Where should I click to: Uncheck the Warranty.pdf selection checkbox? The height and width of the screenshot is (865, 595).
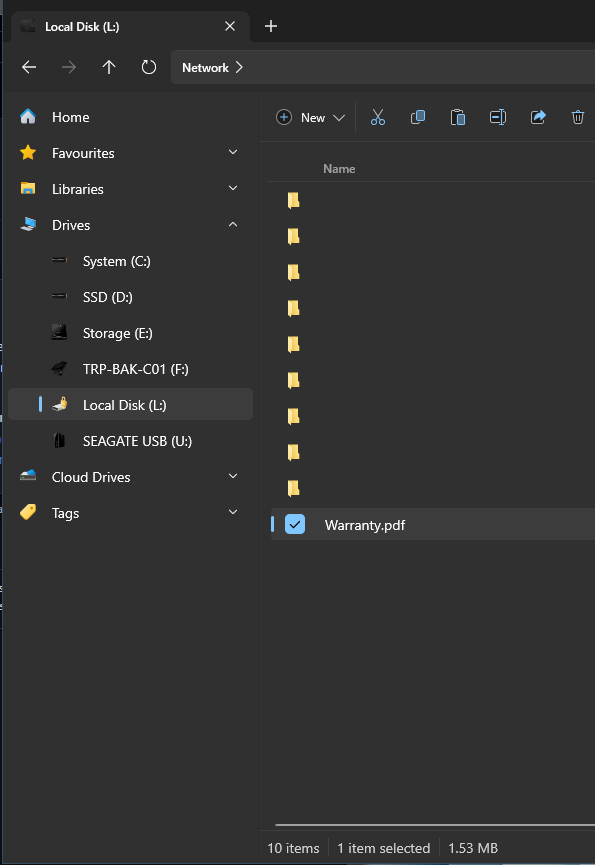pos(294,524)
